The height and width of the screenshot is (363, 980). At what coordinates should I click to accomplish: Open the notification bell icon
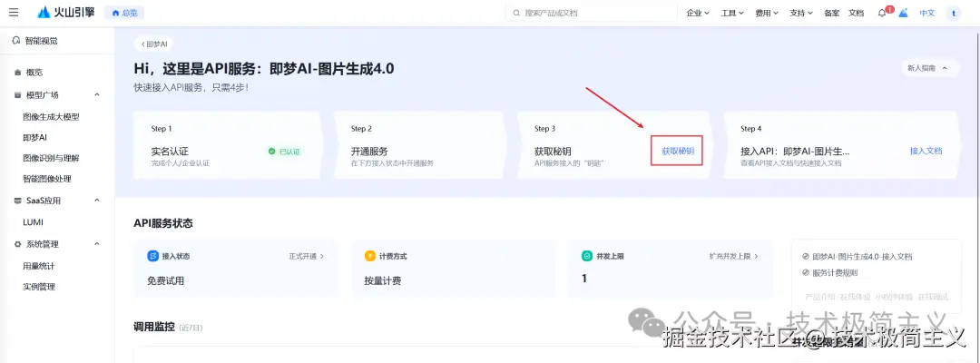pos(882,13)
